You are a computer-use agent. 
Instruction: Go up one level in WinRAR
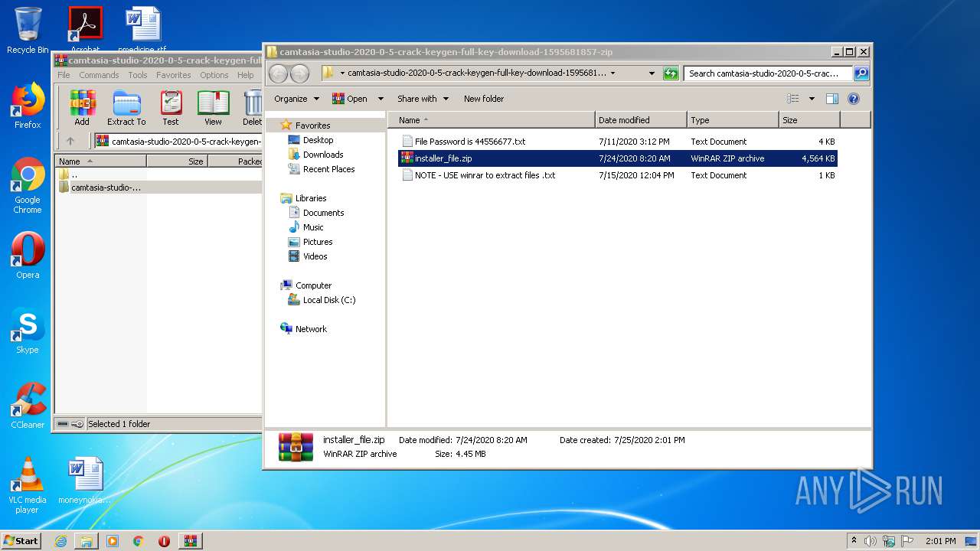pos(70,141)
